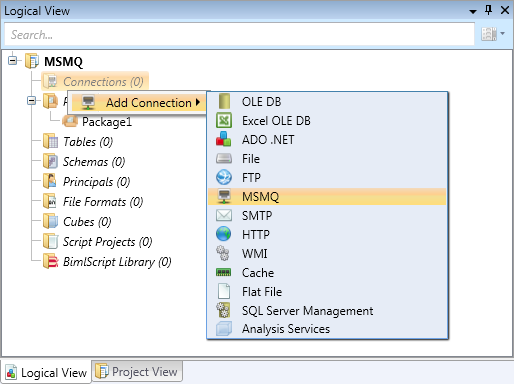This screenshot has width=514, height=384.
Task: Pin the Logical View panel
Action: click(x=489, y=10)
